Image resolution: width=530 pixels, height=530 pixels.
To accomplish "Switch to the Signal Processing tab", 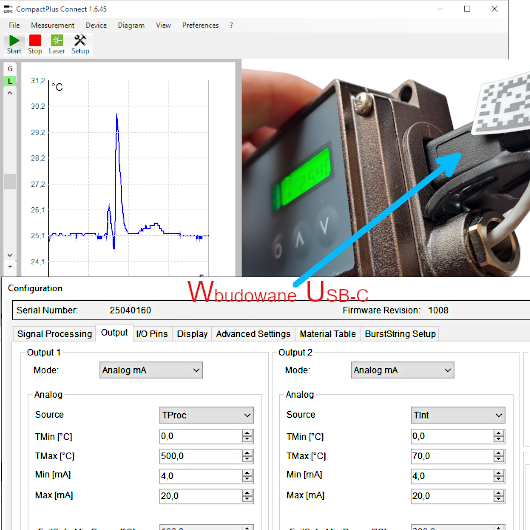I will coord(54,334).
